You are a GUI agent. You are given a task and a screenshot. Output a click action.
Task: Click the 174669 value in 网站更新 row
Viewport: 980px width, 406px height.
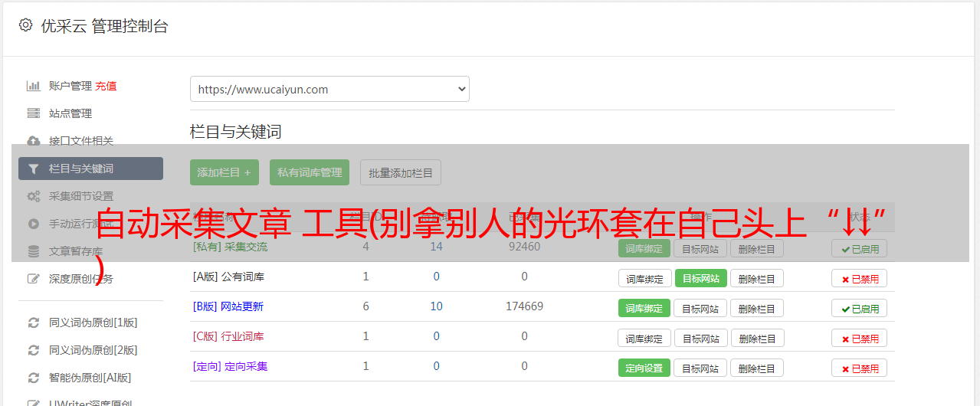[x=524, y=306]
